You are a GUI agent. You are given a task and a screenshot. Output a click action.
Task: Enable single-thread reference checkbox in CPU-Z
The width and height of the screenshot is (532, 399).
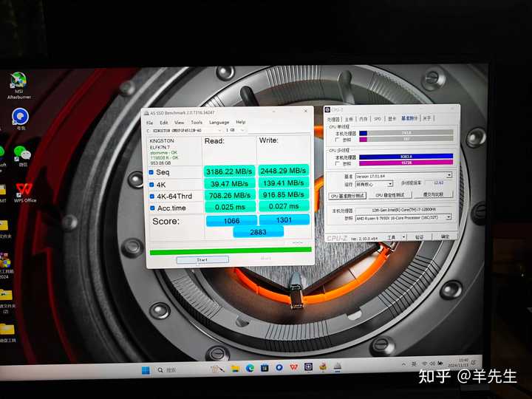(x=337, y=140)
